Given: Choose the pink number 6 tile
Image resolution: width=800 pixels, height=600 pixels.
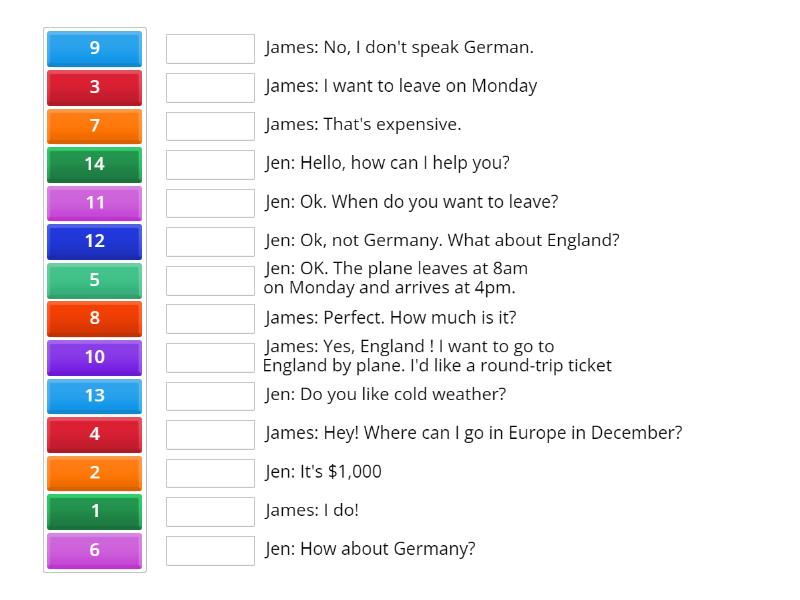Looking at the screenshot, I should point(94,550).
